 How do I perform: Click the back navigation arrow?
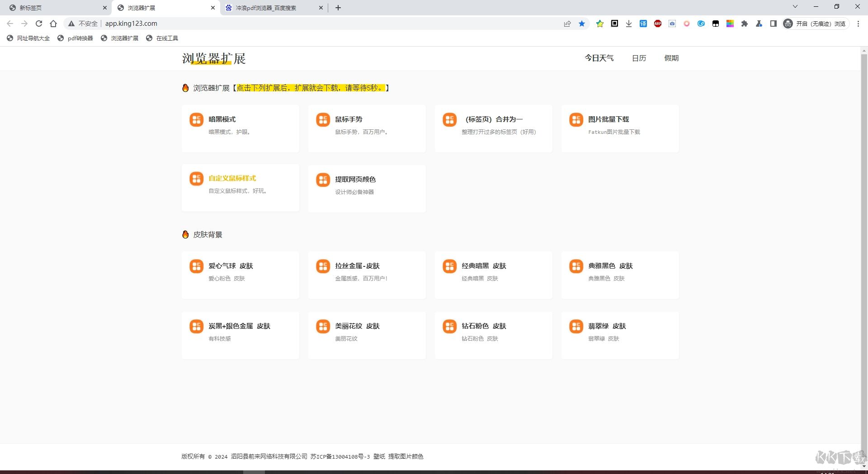pyautogui.click(x=10, y=24)
